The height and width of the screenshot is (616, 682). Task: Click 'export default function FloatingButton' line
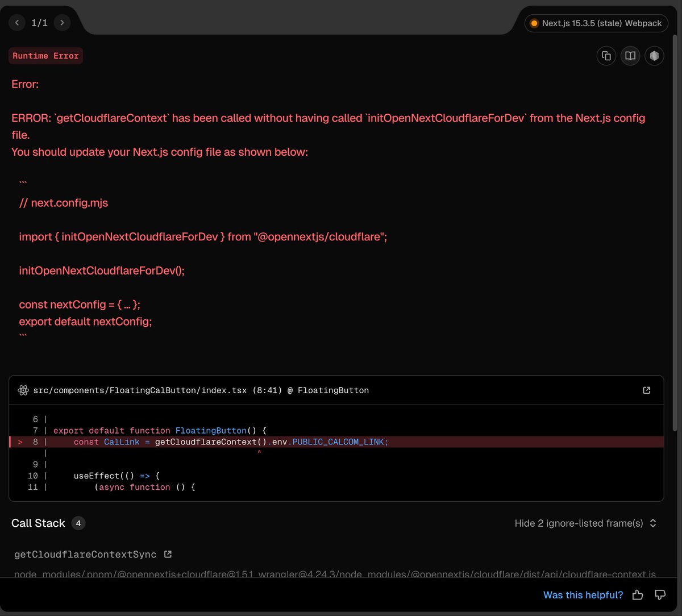point(160,431)
